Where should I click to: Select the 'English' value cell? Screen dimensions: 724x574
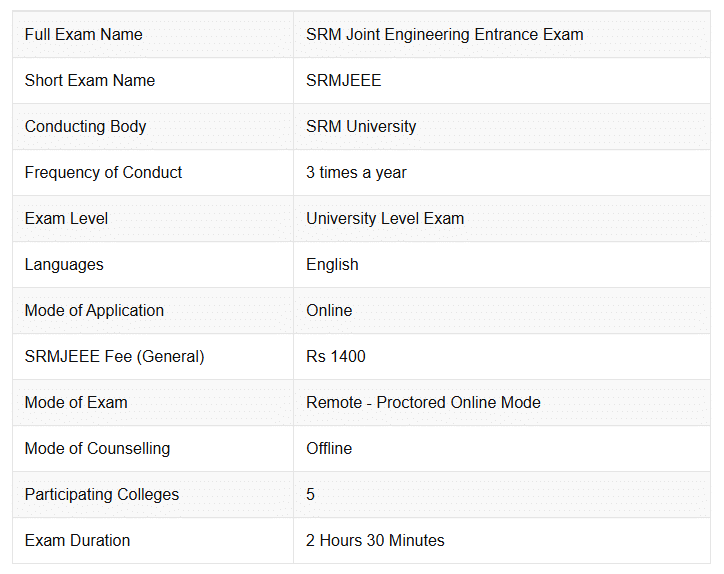pos(502,265)
